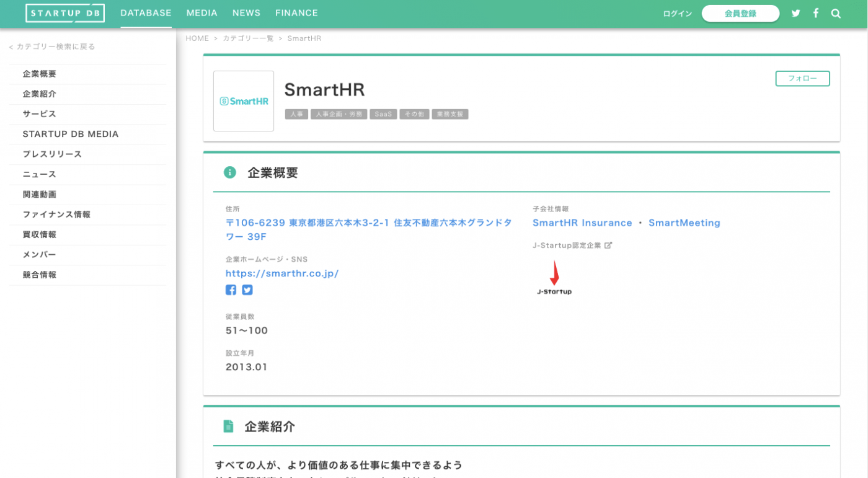Click the J-Startup認定企業 label
The height and width of the screenshot is (478, 868).
coord(567,246)
